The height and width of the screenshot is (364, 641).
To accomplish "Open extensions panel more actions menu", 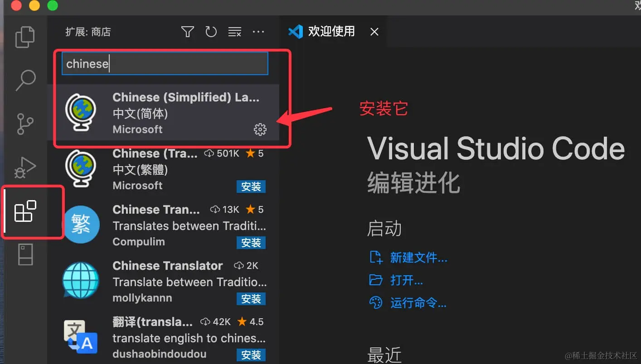I will coord(258,32).
